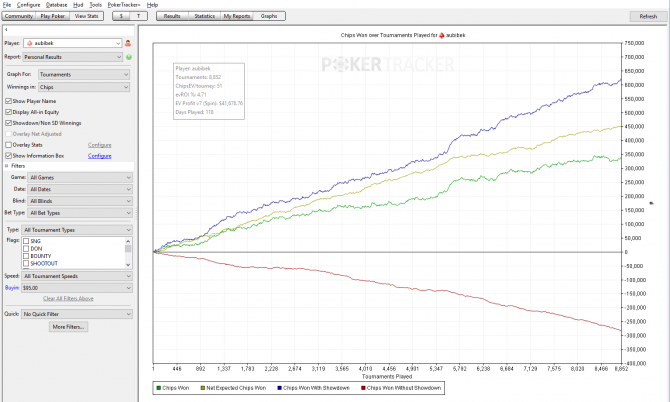Open the Winnings in dropdown
Viewport: 670px width, 402px height.
pyautogui.click(x=84, y=87)
